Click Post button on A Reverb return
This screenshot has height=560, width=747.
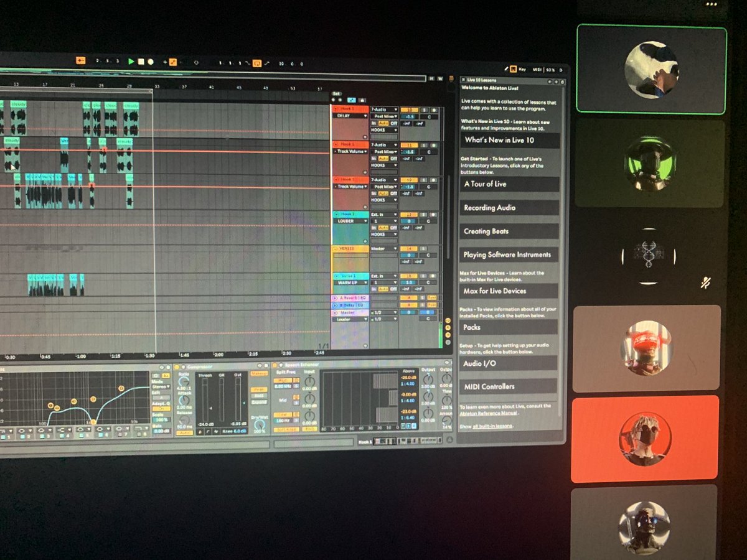coord(431,298)
